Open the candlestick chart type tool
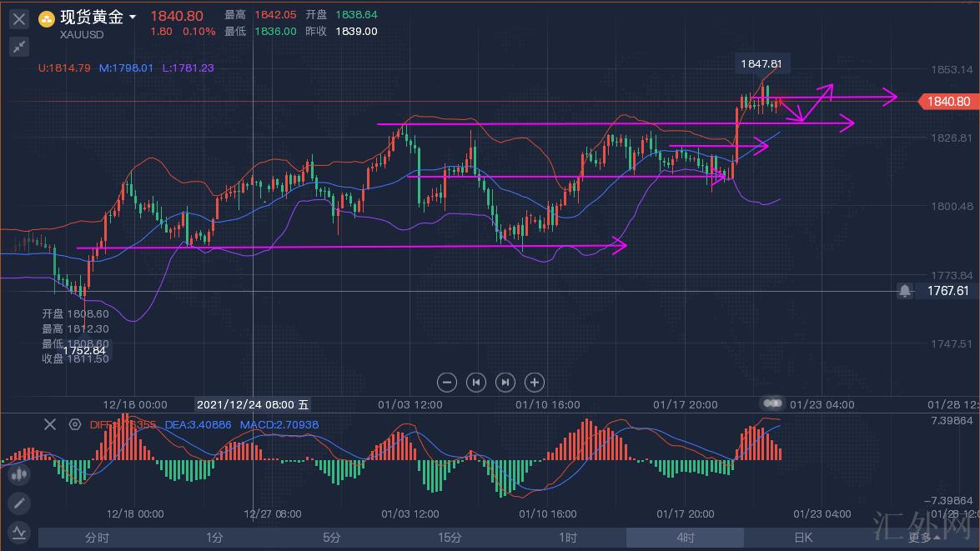 click(18, 475)
